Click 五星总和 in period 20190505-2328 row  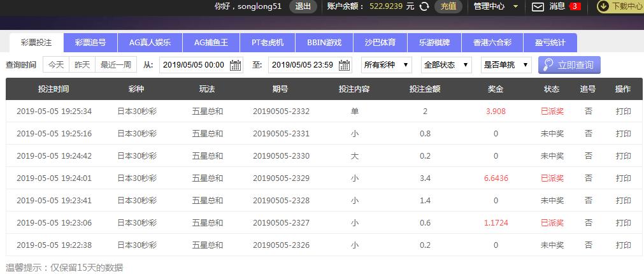208,201
